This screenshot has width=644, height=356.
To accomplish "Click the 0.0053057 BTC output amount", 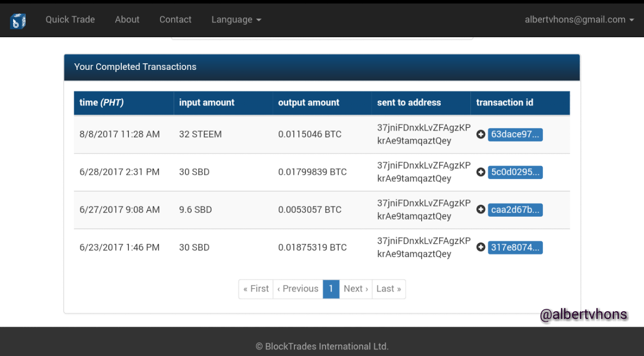I will [310, 210].
